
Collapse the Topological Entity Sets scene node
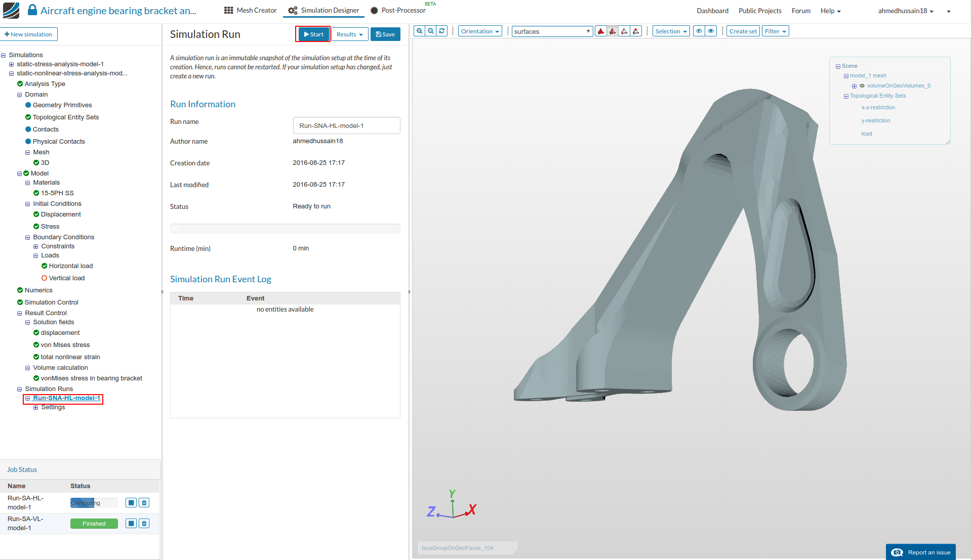[846, 96]
